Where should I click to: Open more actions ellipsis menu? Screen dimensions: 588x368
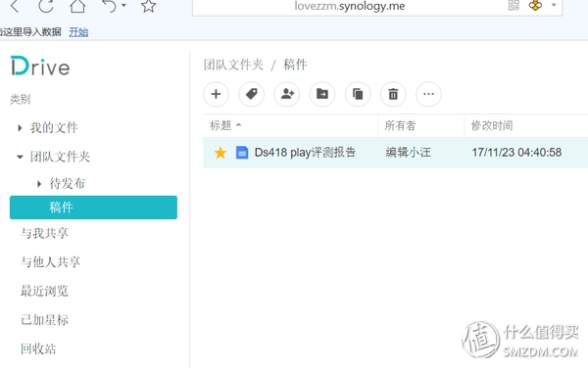428,94
